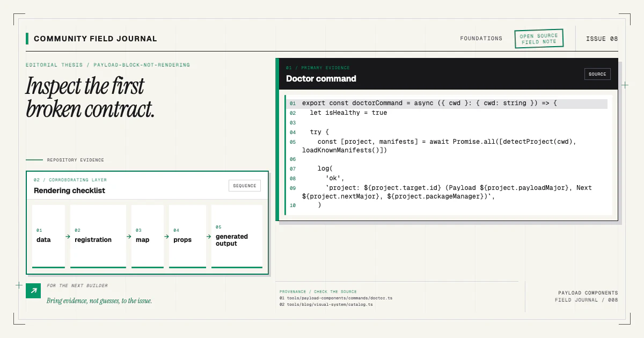Click code line 08 'ok',
Screen dimensions: 644x338
[x=335, y=178]
